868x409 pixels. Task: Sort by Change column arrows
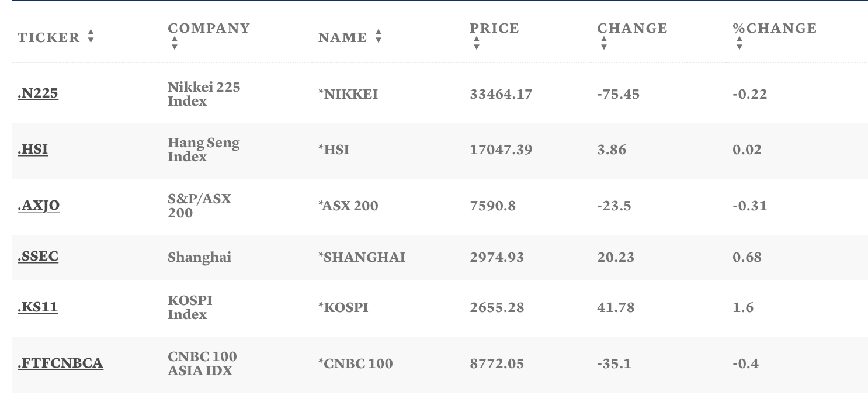pyautogui.click(x=603, y=43)
